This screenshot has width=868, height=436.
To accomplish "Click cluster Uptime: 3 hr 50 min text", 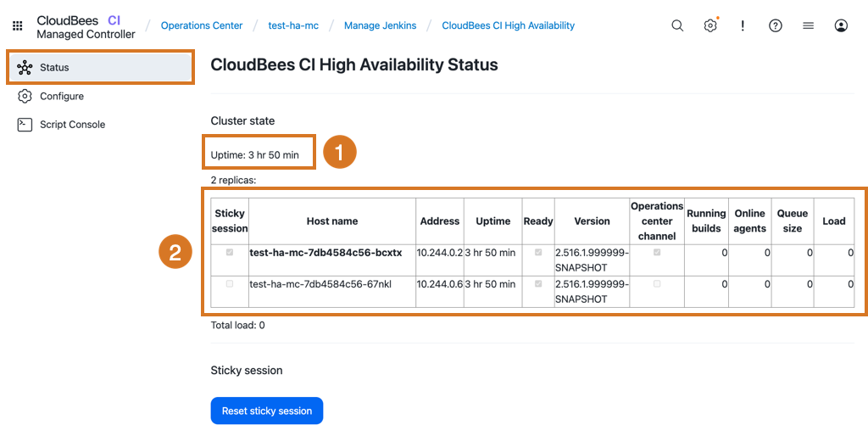I will (254, 155).
